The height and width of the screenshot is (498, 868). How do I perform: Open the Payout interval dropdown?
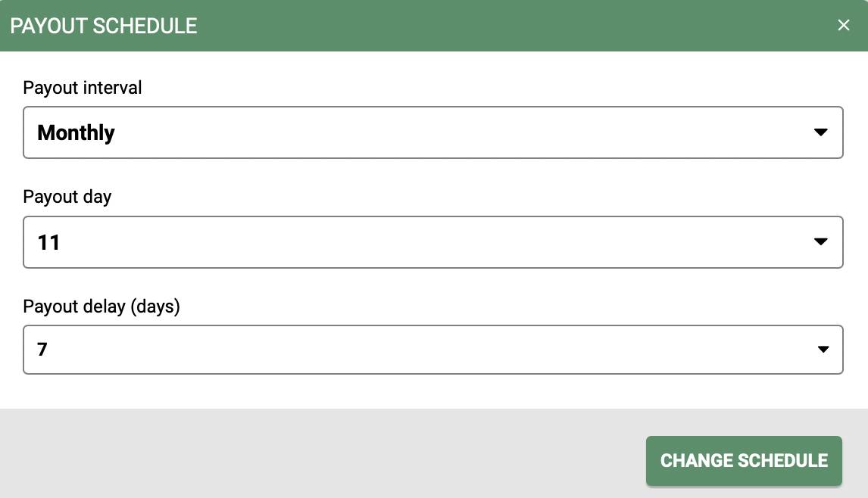pos(433,132)
